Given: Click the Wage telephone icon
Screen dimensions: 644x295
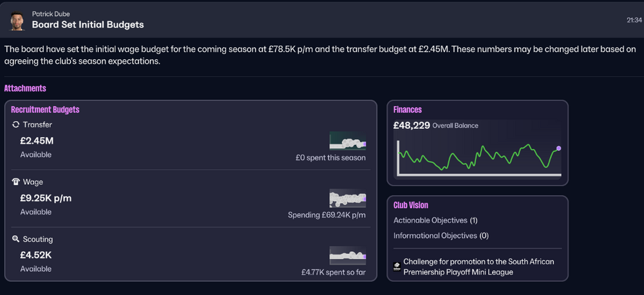Looking at the screenshot, I should pos(15,182).
